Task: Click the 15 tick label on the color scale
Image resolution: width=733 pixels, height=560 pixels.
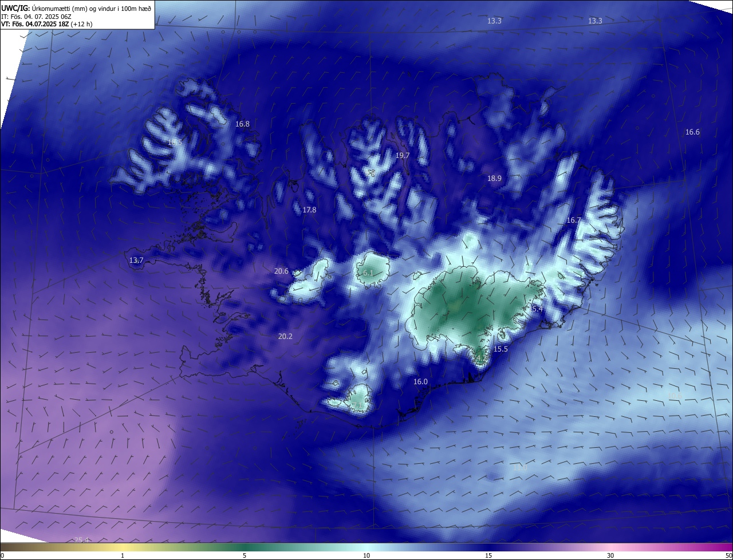Action: (488, 555)
